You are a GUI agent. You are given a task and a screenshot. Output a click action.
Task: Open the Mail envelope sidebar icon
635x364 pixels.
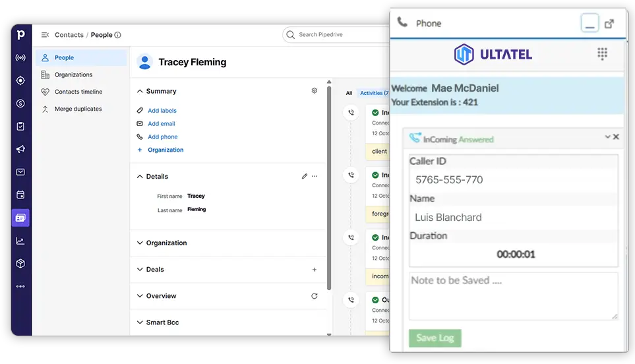(20, 172)
